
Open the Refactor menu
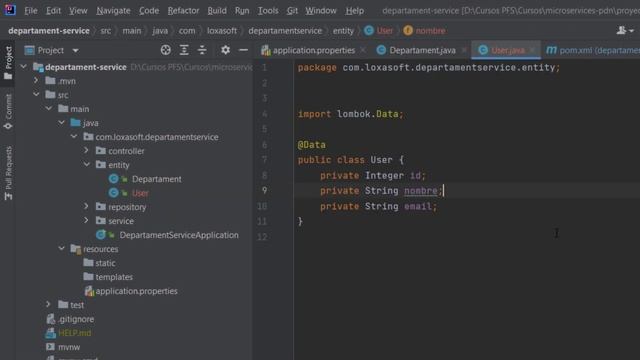click(183, 11)
